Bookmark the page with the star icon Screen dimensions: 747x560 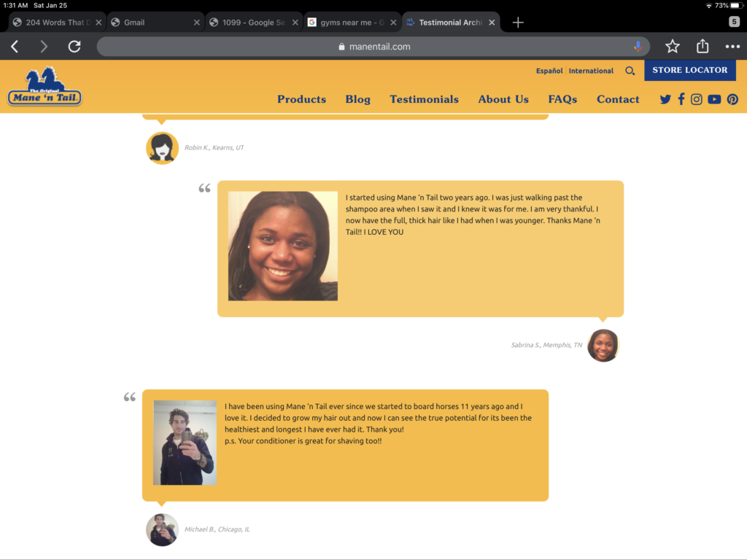click(672, 46)
